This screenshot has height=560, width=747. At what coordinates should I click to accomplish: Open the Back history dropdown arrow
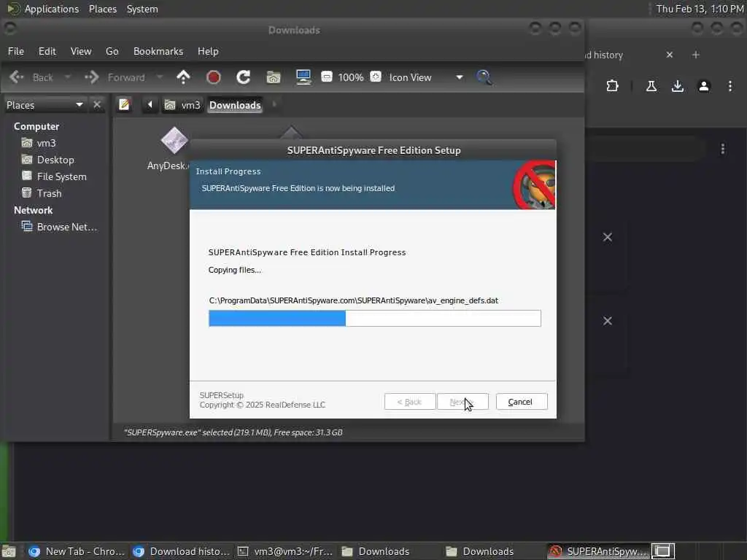pos(68,77)
